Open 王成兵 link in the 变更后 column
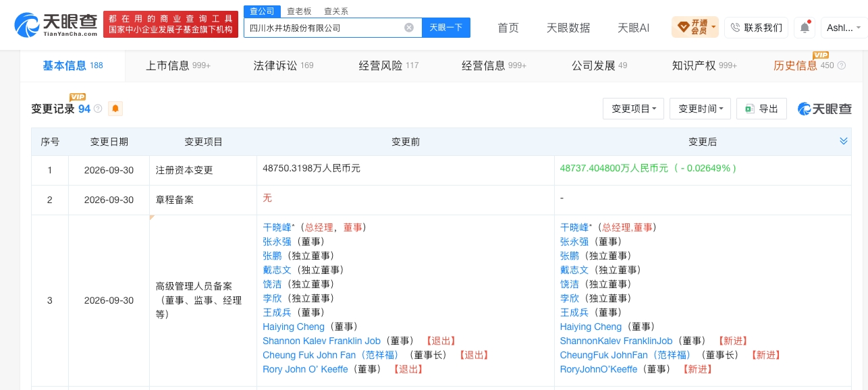 click(x=574, y=312)
